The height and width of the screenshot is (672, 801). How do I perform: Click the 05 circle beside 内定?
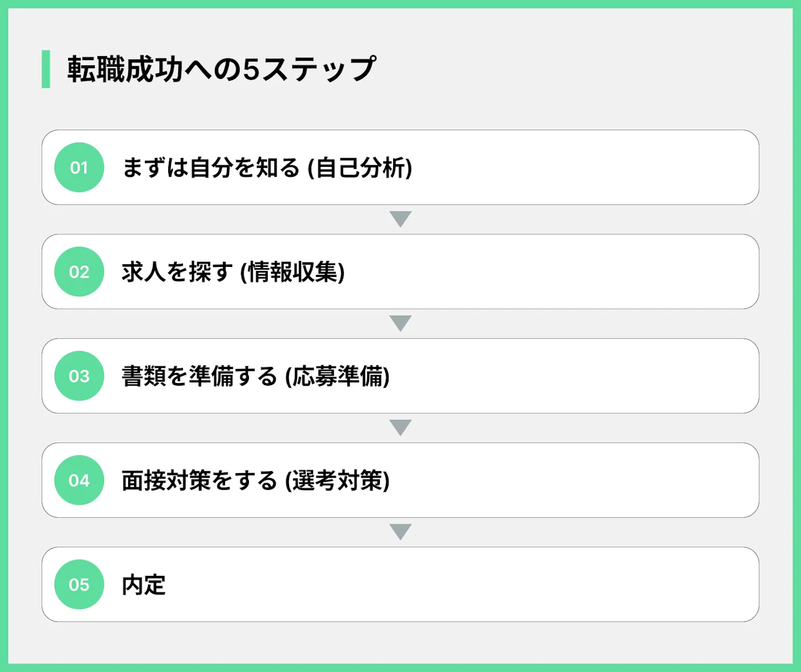79,585
